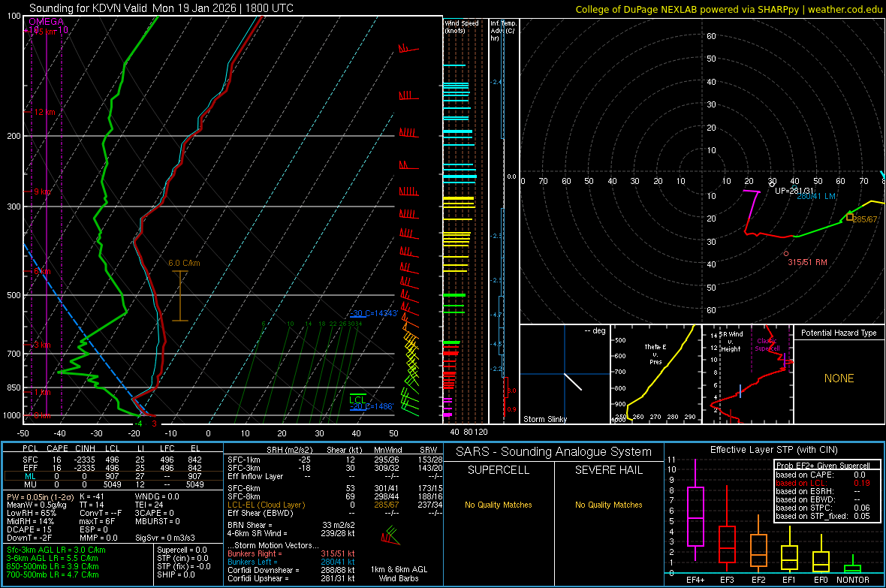Select the EFF parcel row

tap(112, 468)
